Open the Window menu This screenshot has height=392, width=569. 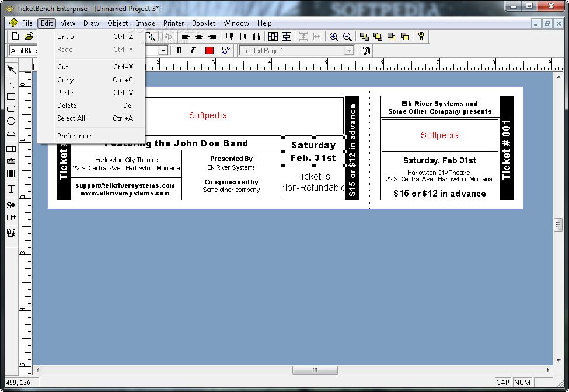click(236, 23)
